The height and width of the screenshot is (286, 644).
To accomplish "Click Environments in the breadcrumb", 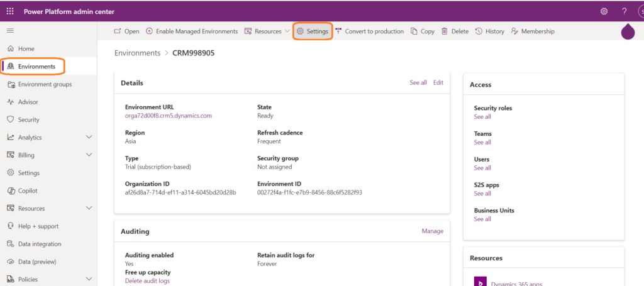I will point(137,53).
